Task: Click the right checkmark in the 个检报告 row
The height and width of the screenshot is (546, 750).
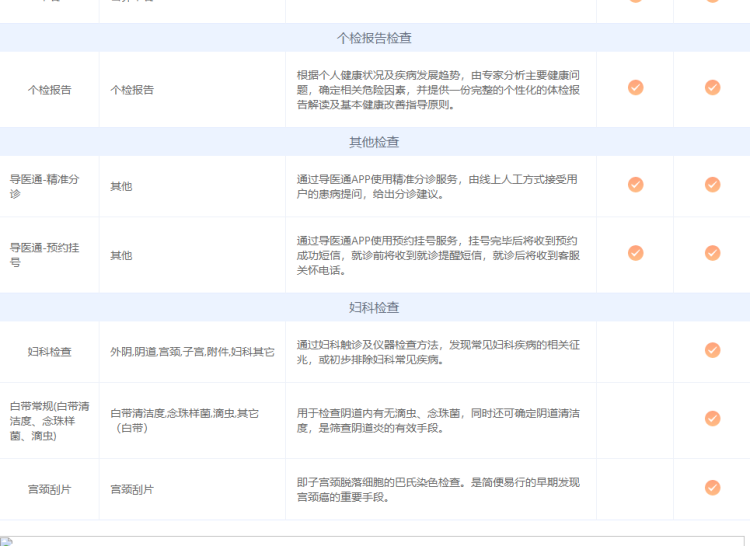Action: coord(712,88)
